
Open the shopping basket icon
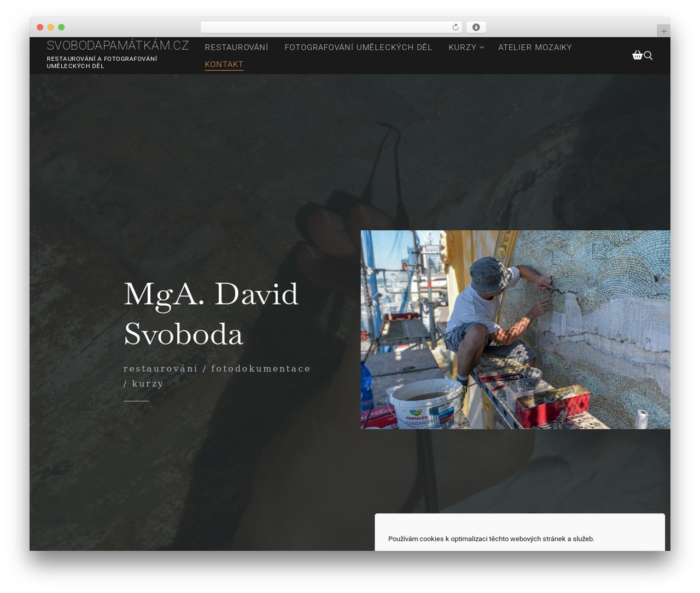pyautogui.click(x=637, y=55)
